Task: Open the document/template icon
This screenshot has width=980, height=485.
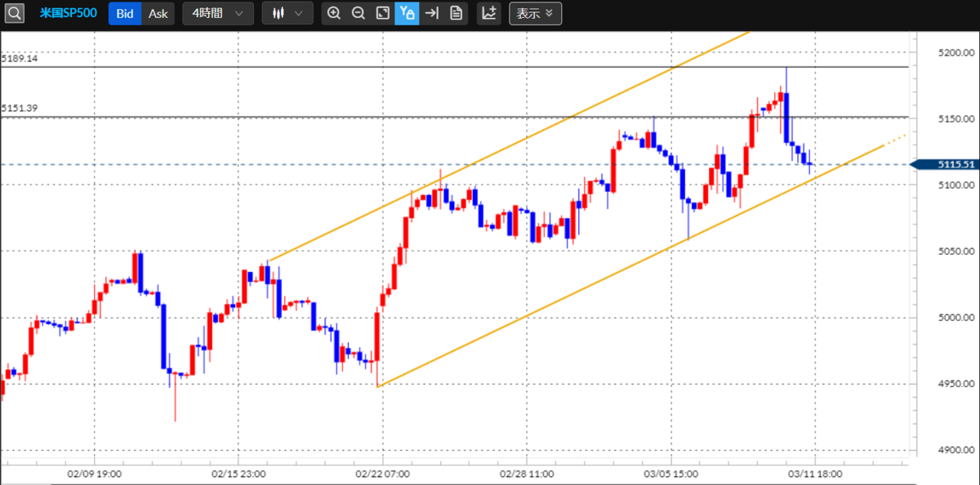Action: click(456, 13)
